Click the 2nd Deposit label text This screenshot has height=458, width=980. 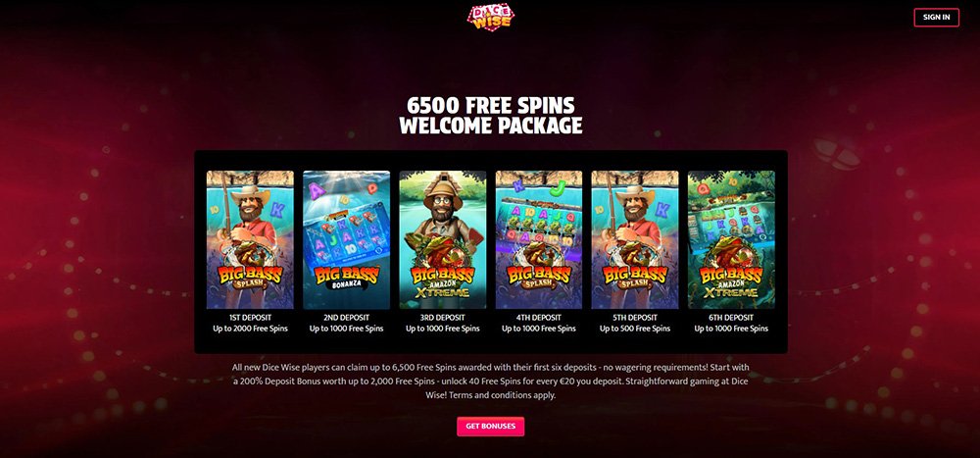click(346, 318)
